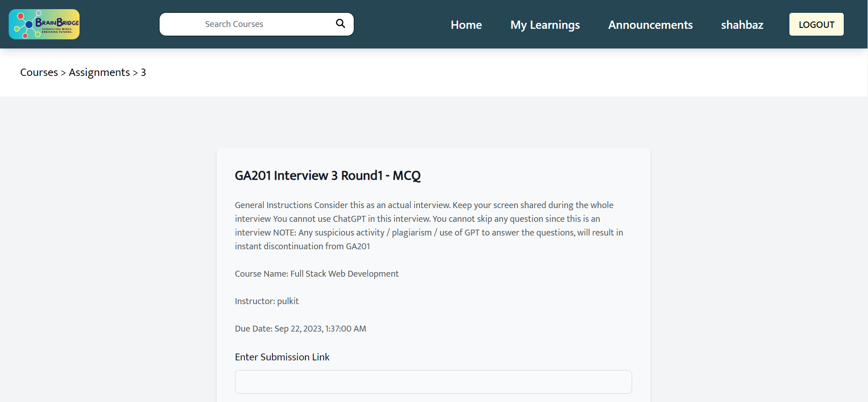Viewport: 868px width, 402px height.
Task: Click the separator between Assignments and 3
Action: (135, 73)
